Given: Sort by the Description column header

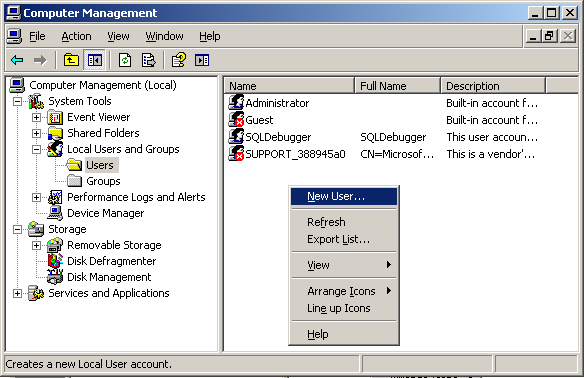Looking at the screenshot, I should click(493, 86).
